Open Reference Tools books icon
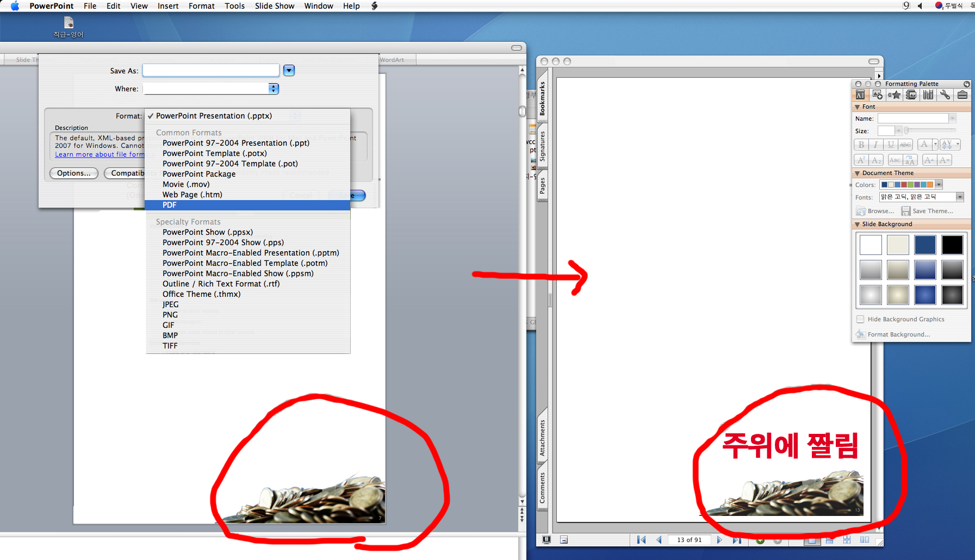The image size is (975, 560). click(x=928, y=95)
